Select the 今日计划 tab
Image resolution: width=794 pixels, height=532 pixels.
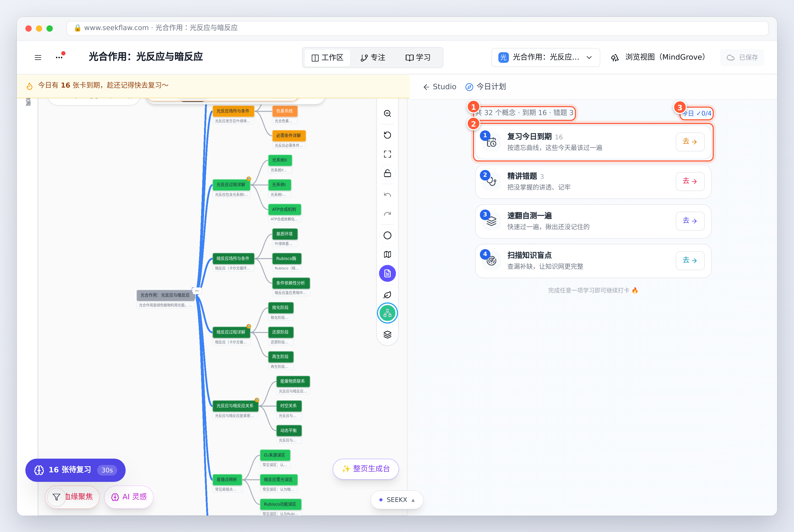click(x=486, y=87)
